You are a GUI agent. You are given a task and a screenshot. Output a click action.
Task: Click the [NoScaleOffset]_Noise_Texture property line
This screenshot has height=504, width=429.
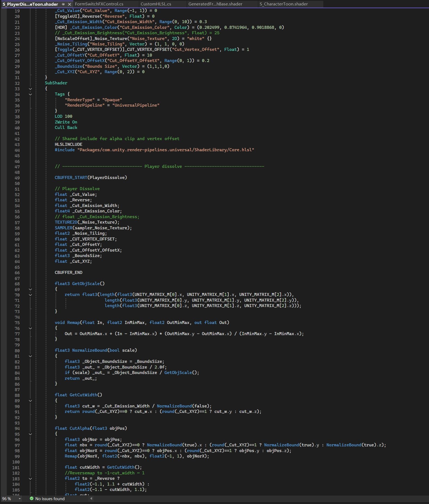coord(133,38)
